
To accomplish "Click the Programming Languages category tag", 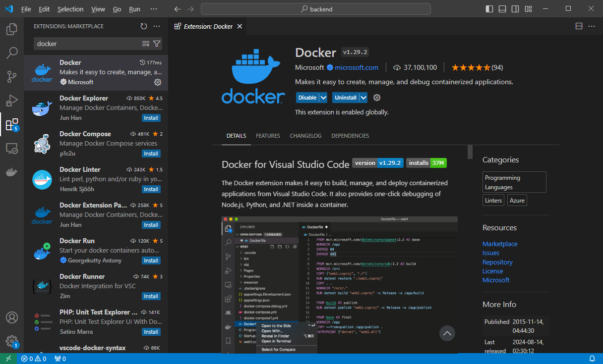I will (515, 182).
